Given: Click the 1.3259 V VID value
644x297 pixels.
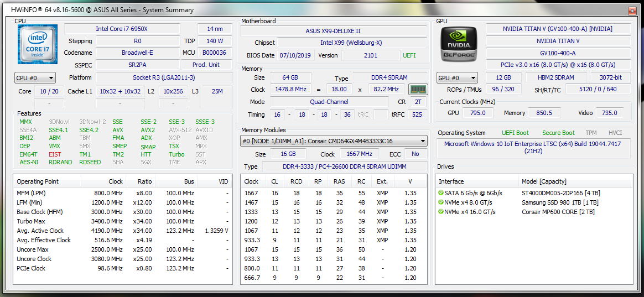Looking at the screenshot, I should pos(216,231).
